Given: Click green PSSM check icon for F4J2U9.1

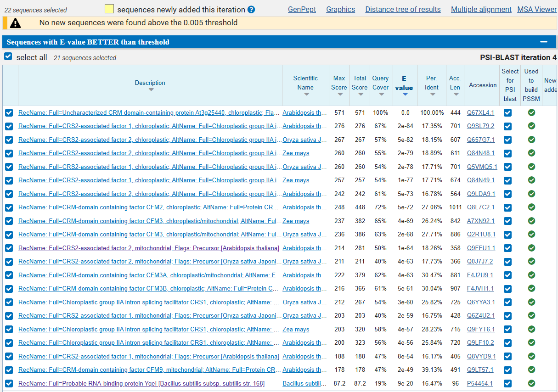Looking at the screenshot, I should (x=531, y=275).
